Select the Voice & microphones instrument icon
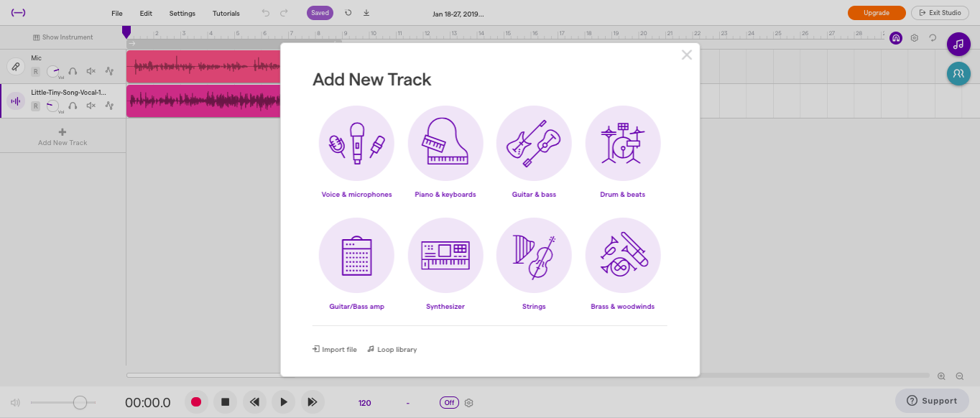This screenshot has height=418, width=980. pos(356,143)
